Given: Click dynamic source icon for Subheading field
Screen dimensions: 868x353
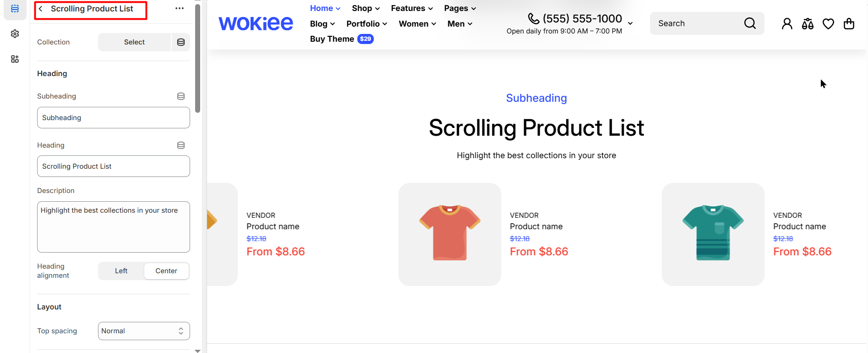Looking at the screenshot, I should pos(181,96).
